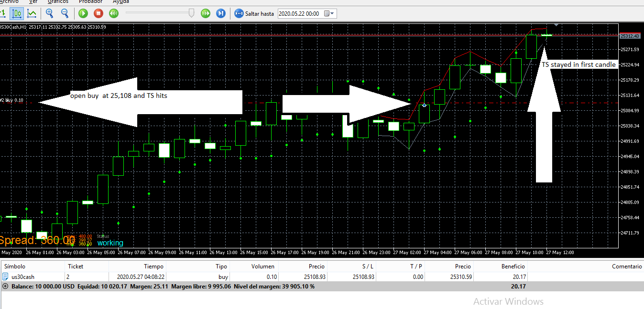
Task: Click the cyan working status text
Action: pos(110,243)
